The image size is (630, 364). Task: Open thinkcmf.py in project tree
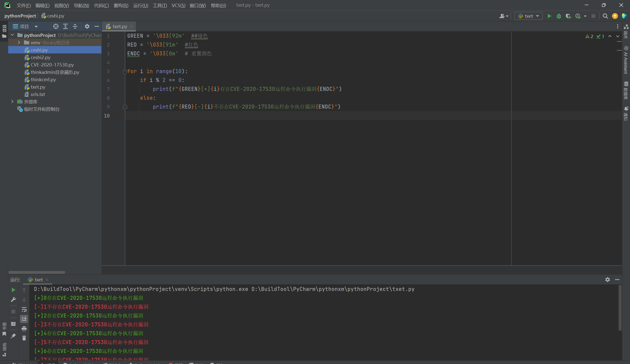point(43,79)
